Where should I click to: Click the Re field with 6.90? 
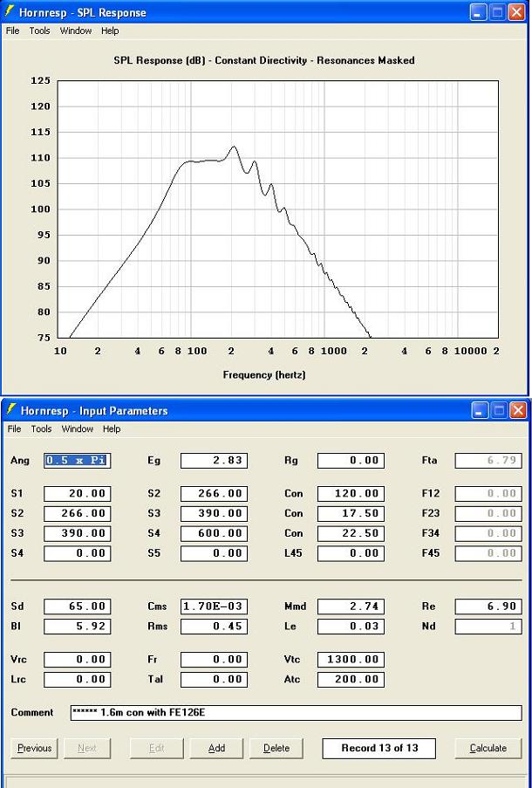pyautogui.click(x=488, y=606)
